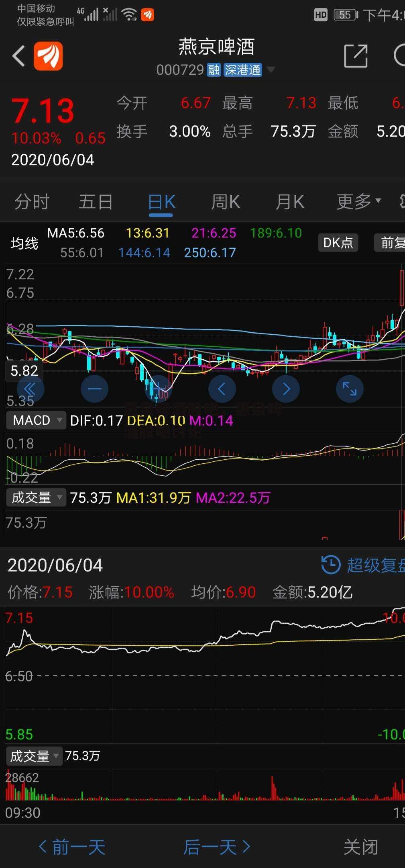Go to 前一天 previous day
405x868 pixels.
tap(72, 847)
